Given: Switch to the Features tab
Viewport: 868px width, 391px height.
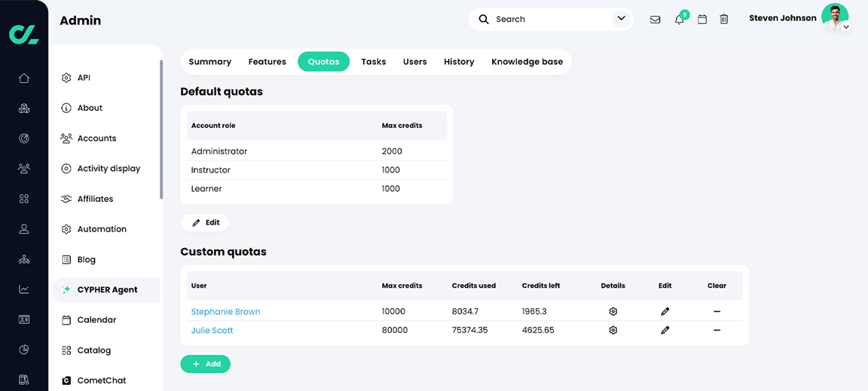Looking at the screenshot, I should (x=267, y=62).
